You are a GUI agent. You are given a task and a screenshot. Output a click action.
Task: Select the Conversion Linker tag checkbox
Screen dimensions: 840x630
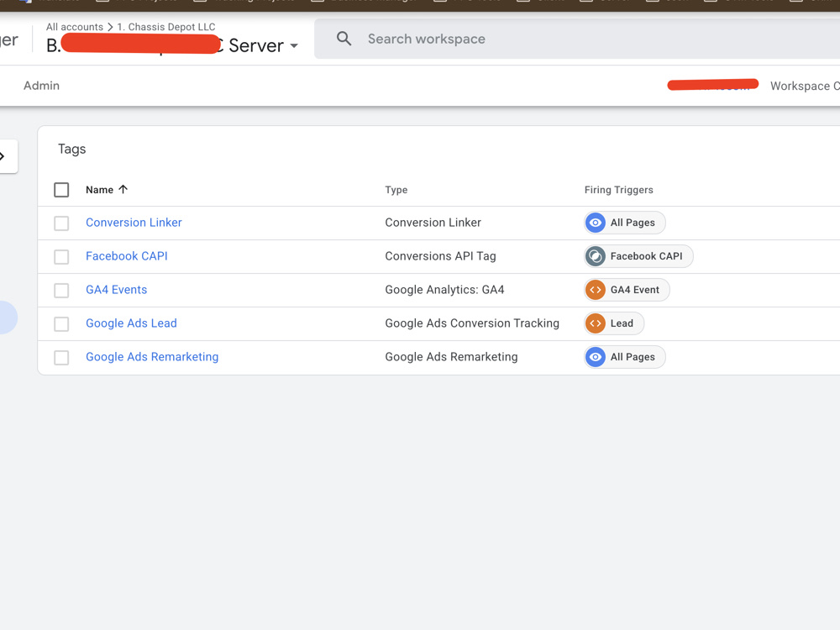(61, 223)
